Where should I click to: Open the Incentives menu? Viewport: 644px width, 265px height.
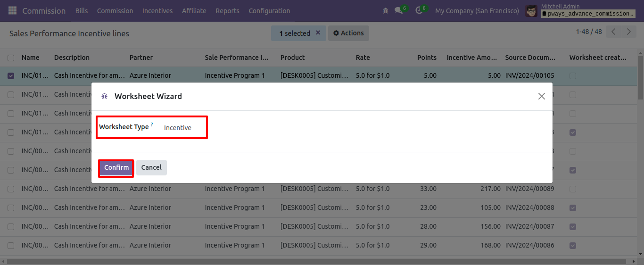(x=157, y=10)
